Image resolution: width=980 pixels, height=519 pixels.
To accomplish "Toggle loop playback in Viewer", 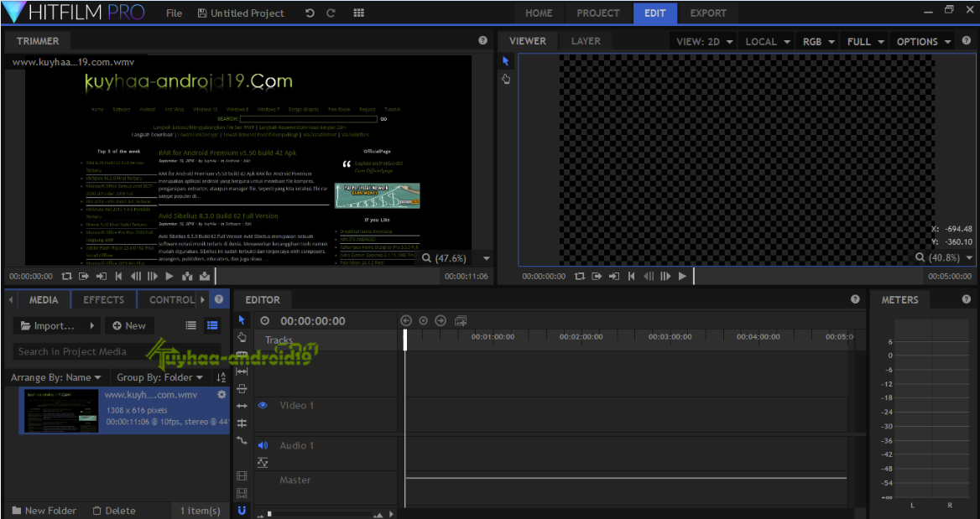I will coord(580,276).
